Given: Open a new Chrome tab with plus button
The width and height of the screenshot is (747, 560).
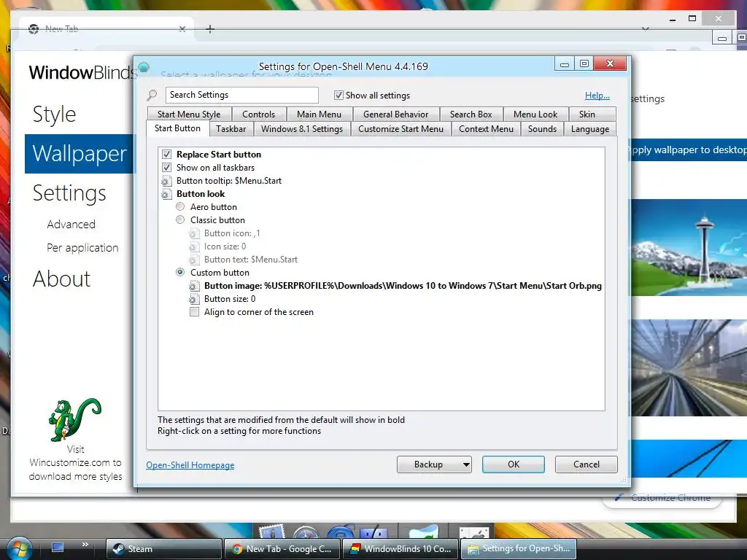Looking at the screenshot, I should click(209, 29).
